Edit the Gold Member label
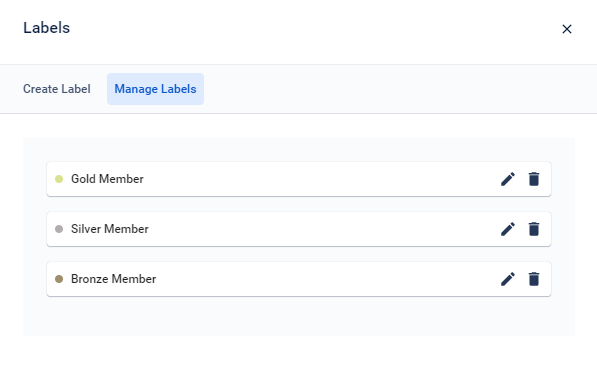597x376 pixels. click(x=508, y=179)
